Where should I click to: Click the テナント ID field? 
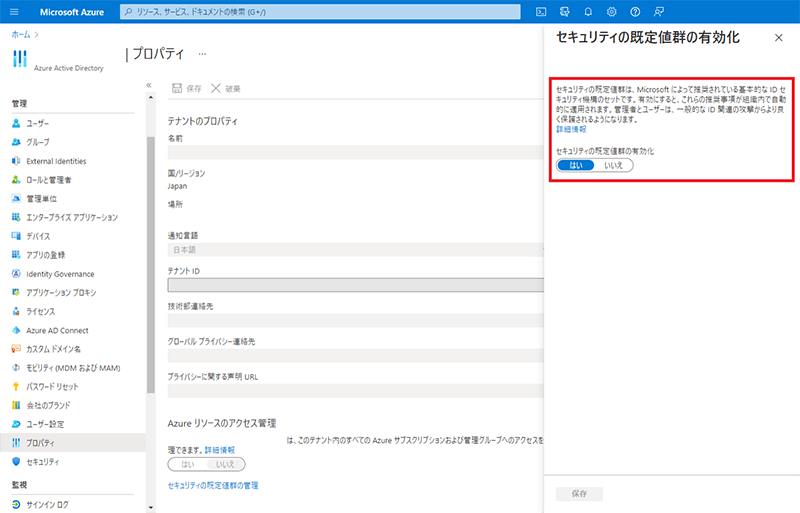click(x=356, y=285)
